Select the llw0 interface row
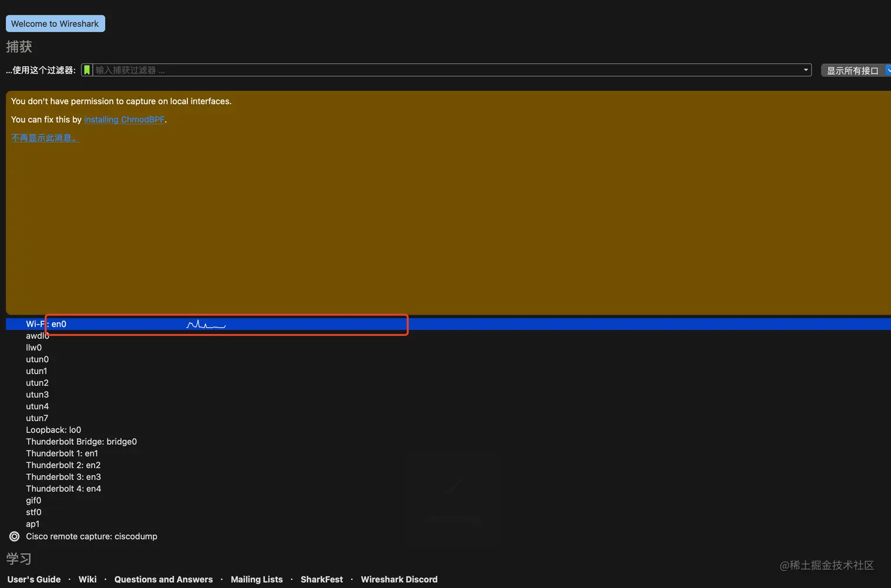The height and width of the screenshot is (588, 891). coord(448,348)
